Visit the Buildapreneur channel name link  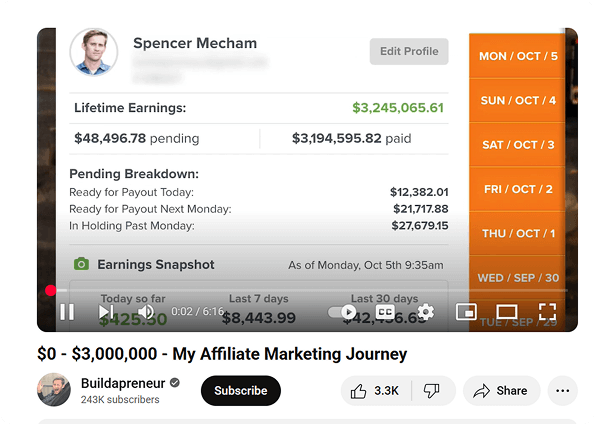point(123,383)
